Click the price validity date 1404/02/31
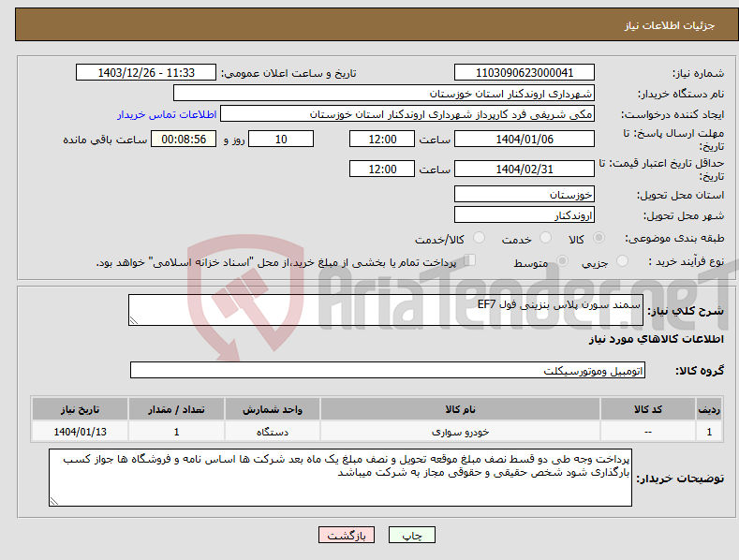 525,169
